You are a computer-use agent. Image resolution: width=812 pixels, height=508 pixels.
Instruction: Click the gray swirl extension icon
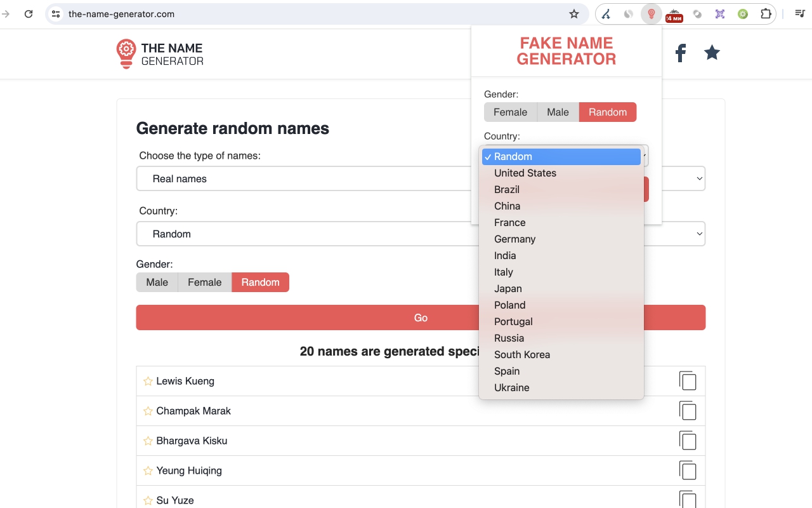629,14
